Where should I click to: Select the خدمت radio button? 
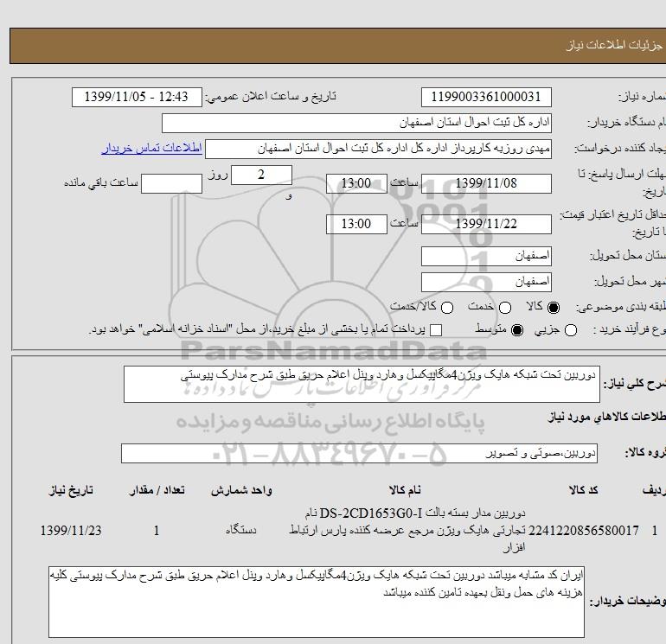pos(504,308)
